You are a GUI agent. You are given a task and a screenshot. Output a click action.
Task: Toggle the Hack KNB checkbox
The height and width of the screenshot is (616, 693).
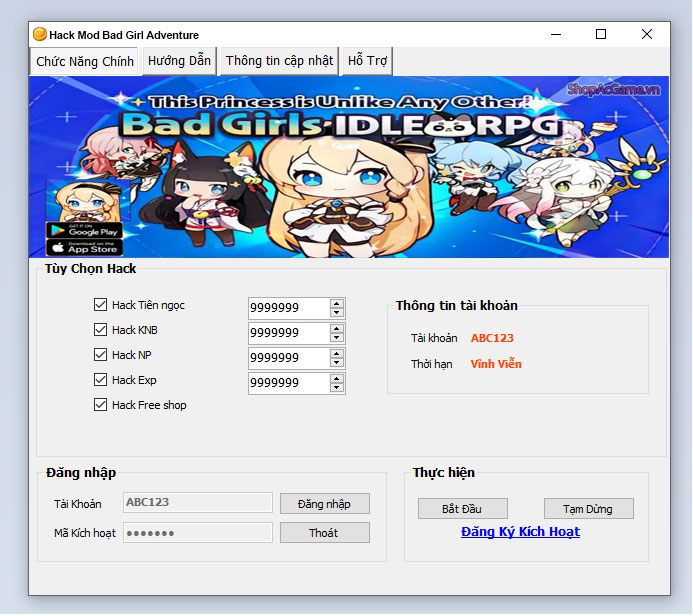100,330
